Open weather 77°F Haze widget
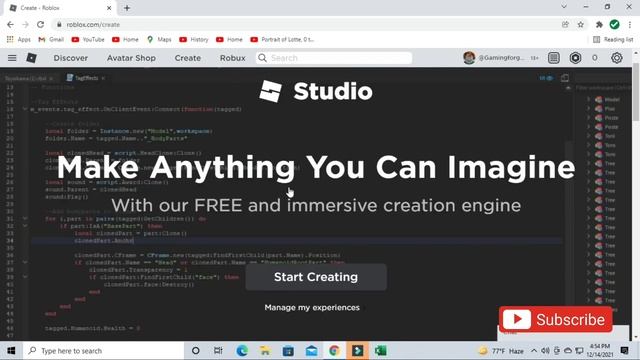Image resolution: width=640 pixels, height=360 pixels. [x=501, y=351]
